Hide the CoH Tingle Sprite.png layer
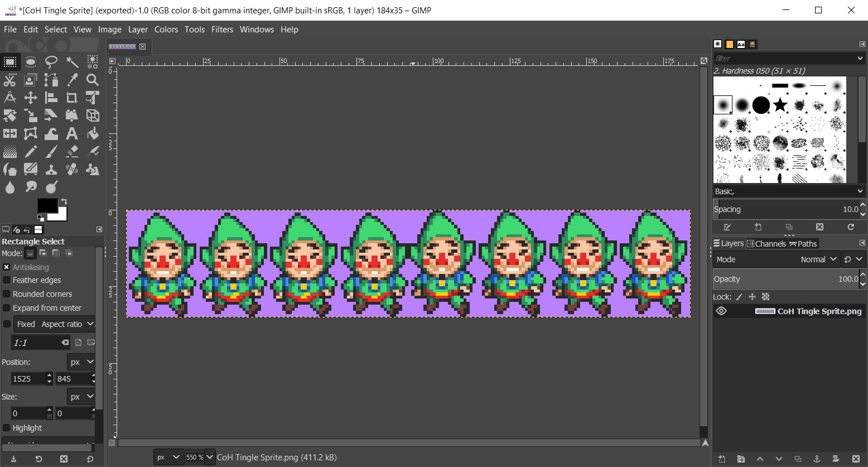868x467 pixels. click(721, 311)
